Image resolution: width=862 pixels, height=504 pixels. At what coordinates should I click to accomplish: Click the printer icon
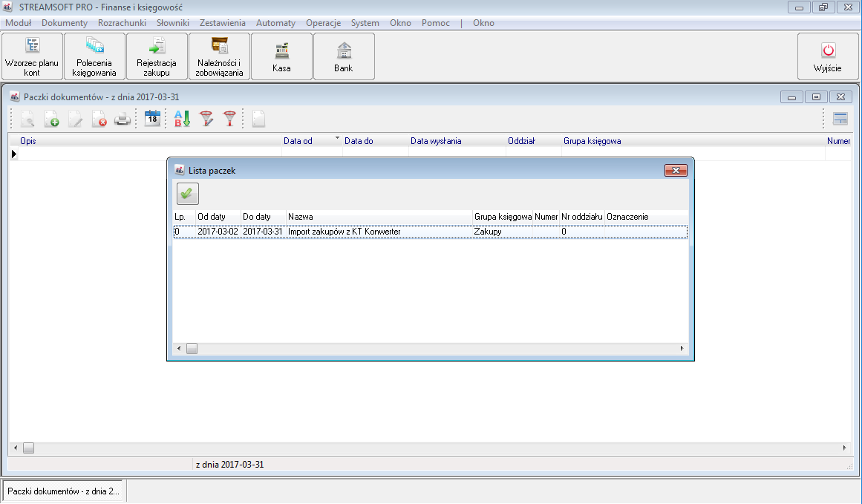pos(123,119)
